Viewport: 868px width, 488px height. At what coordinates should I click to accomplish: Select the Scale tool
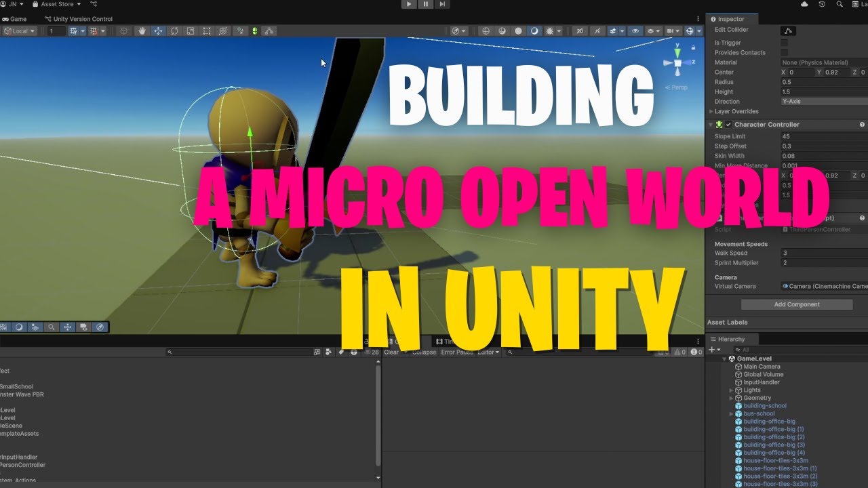[x=191, y=31]
